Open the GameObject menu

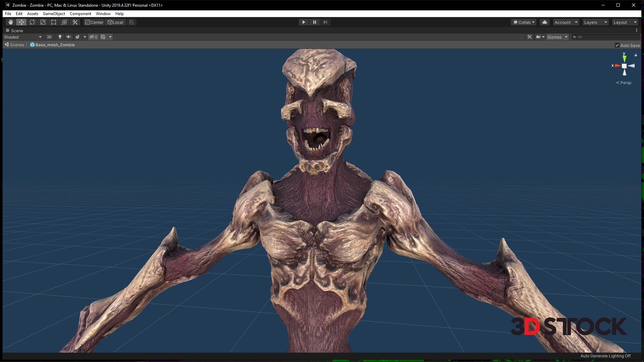coord(54,14)
